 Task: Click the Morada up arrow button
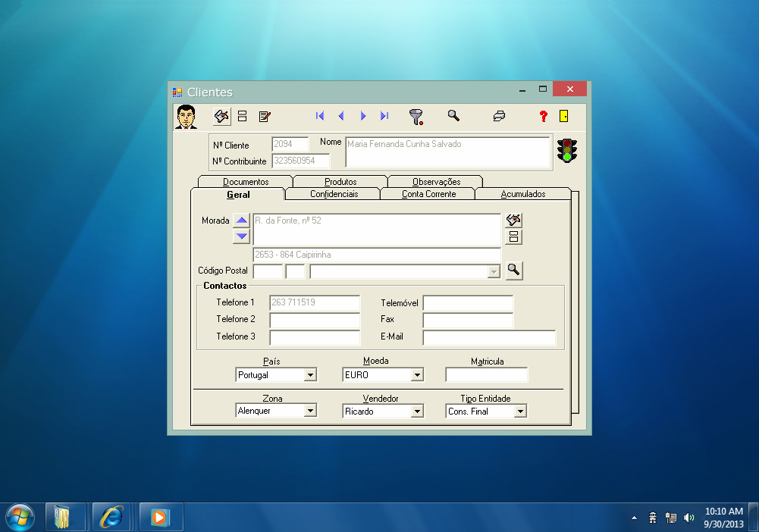(241, 221)
